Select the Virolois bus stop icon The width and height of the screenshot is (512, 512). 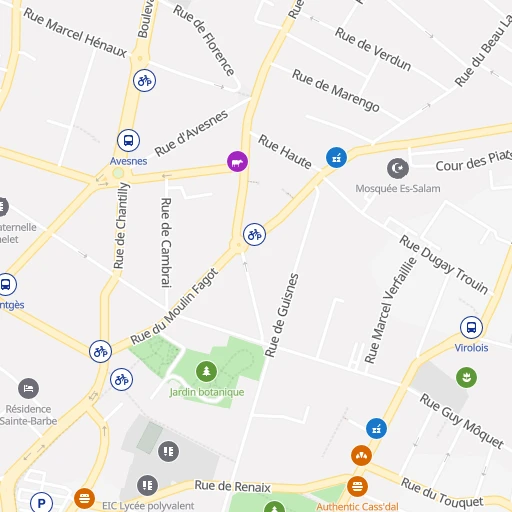click(471, 327)
